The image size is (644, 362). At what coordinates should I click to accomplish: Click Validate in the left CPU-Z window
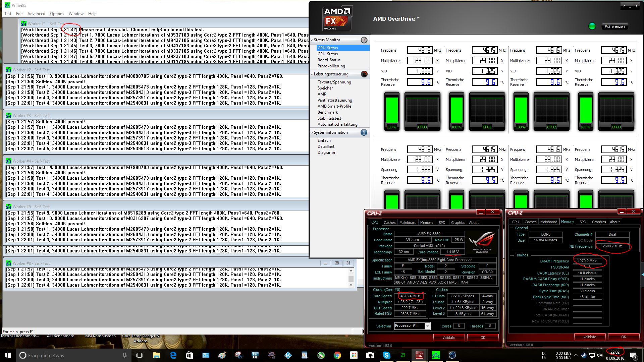tap(448, 338)
